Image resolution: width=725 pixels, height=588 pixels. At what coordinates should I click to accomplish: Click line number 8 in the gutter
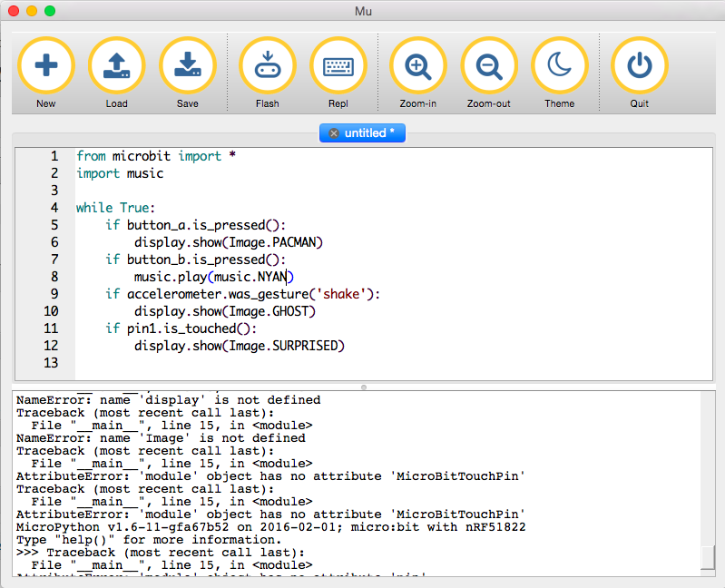point(54,277)
